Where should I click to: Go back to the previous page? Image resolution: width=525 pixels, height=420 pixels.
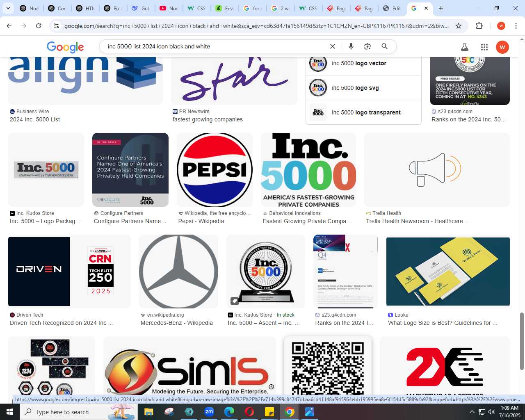tap(9, 26)
